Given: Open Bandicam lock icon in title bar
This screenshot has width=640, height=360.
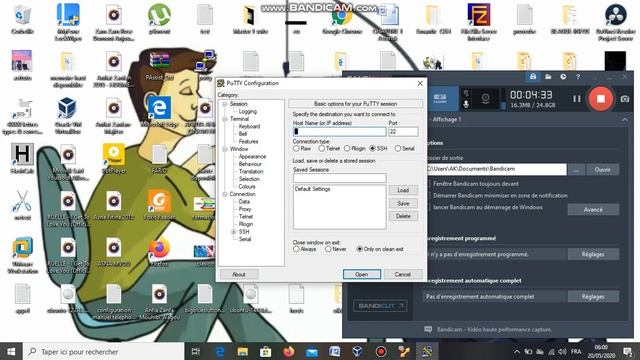Looking at the screenshot, I should pyautogui.click(x=533, y=77).
